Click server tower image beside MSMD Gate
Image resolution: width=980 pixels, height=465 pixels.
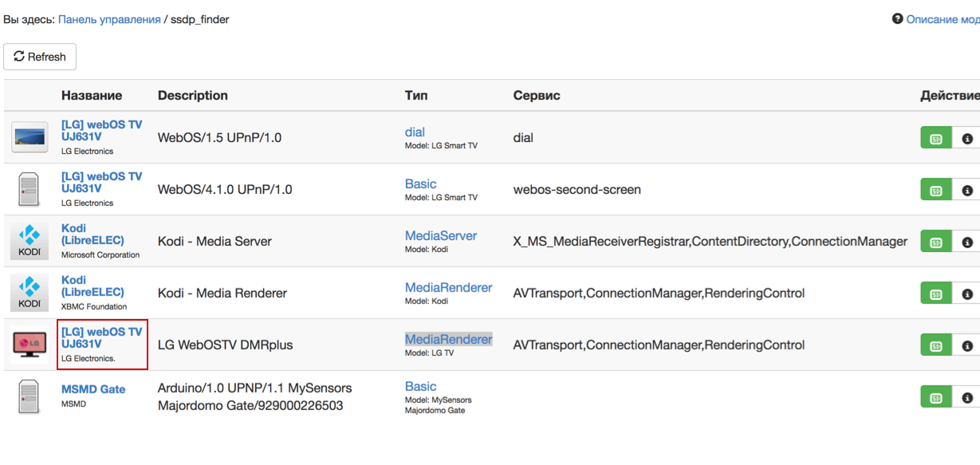30,396
